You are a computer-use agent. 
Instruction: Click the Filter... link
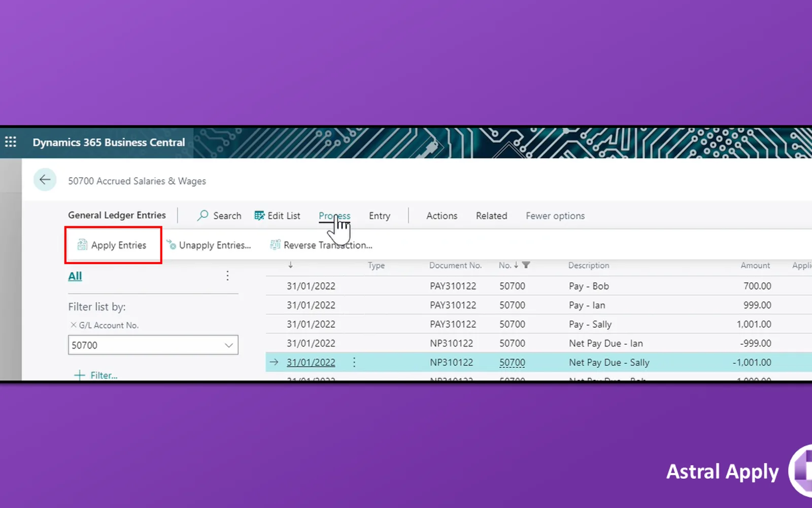tap(104, 375)
